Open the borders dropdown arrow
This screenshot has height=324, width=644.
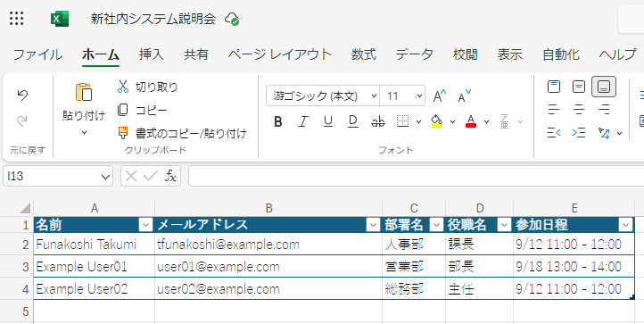(x=418, y=121)
